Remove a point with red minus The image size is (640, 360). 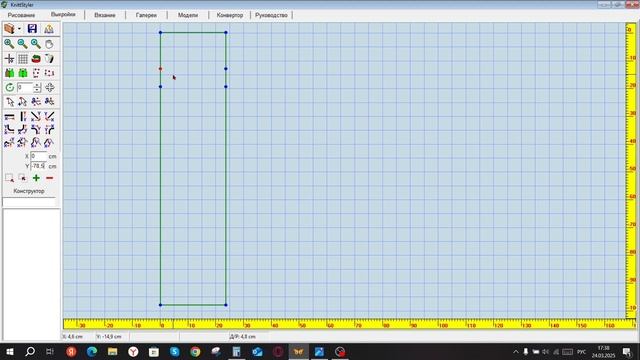pyautogui.click(x=50, y=178)
